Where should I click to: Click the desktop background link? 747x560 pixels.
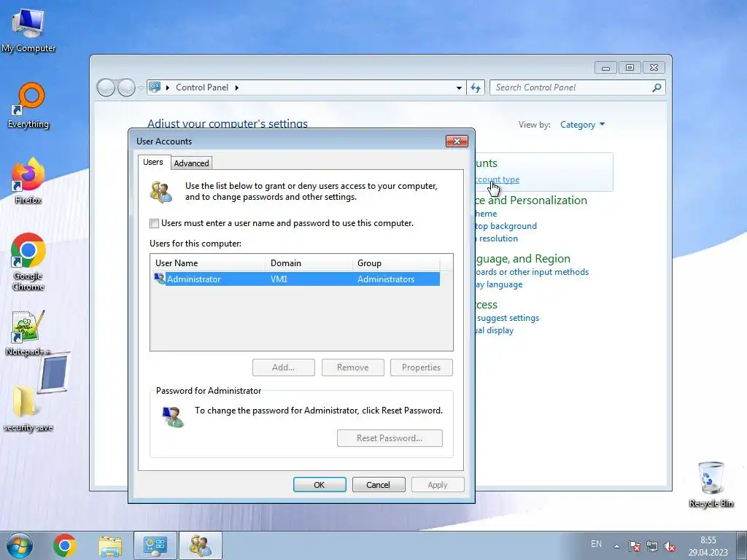tap(506, 226)
